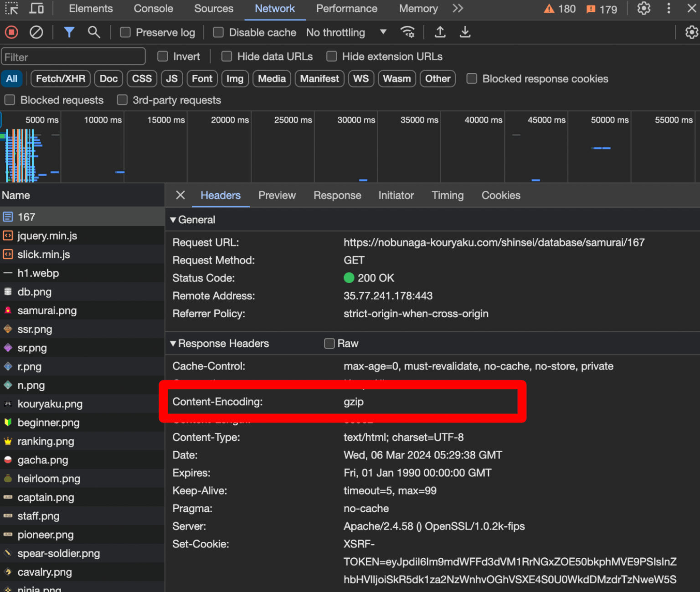Select beginner.png image request

point(82,422)
